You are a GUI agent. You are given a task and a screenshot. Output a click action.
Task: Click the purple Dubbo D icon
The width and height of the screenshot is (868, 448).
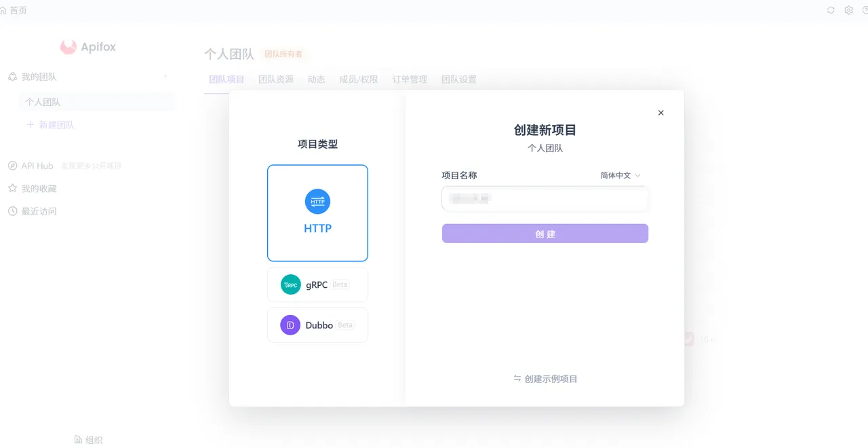(x=290, y=325)
